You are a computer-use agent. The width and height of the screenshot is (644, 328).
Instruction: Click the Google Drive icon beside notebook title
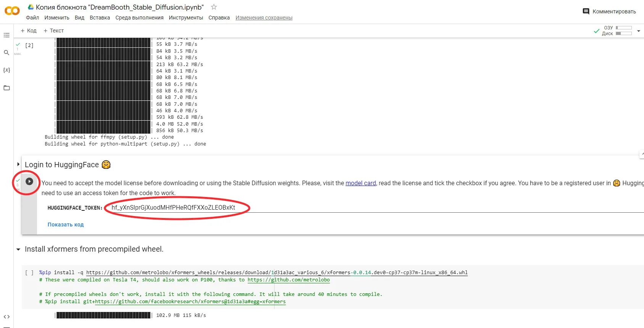pos(31,7)
